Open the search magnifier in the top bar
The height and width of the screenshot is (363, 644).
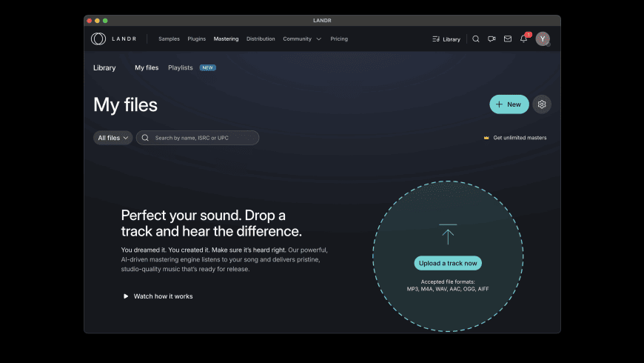[x=476, y=39]
